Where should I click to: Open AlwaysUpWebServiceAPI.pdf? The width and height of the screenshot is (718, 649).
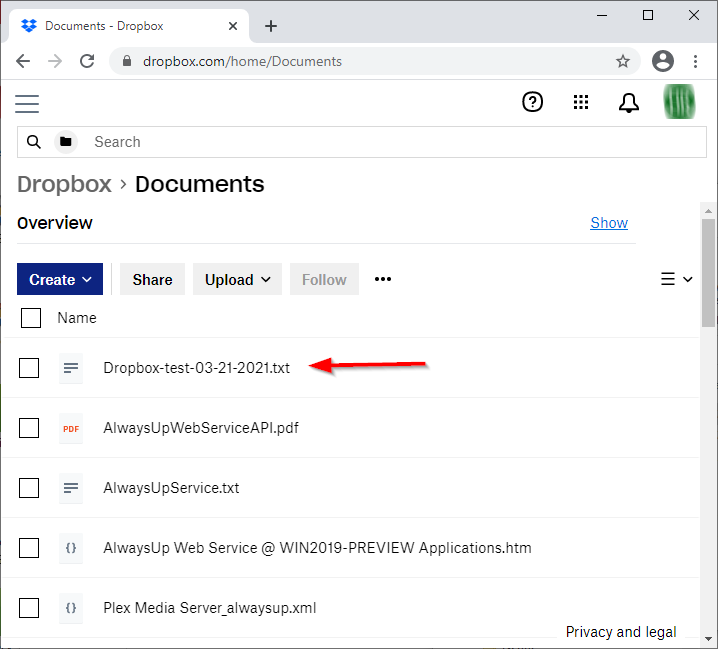click(x=201, y=428)
